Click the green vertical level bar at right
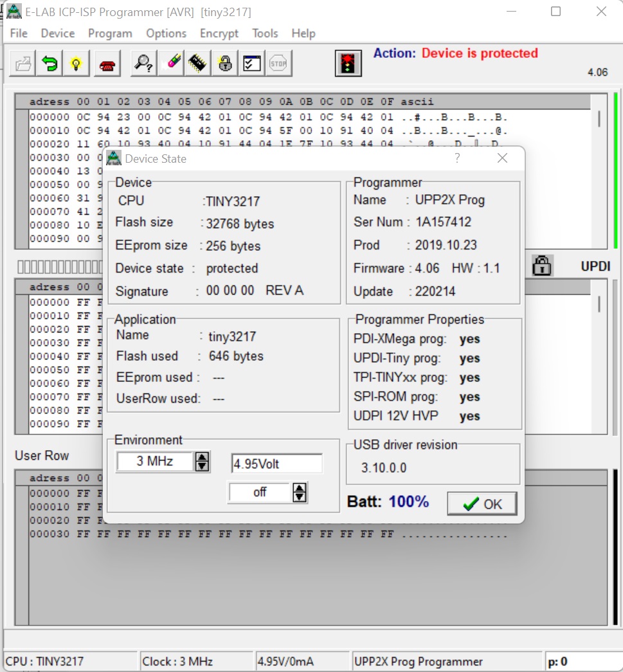Image resolution: width=623 pixels, height=672 pixels. click(x=616, y=170)
